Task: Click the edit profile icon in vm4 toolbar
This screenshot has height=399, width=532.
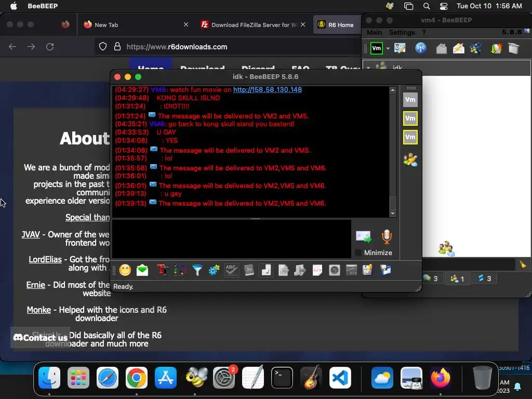Action: click(x=400, y=48)
